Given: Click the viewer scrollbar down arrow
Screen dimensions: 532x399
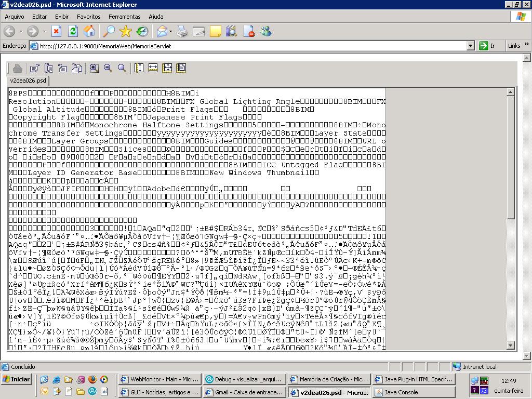Looking at the screenshot, I should [511, 345].
